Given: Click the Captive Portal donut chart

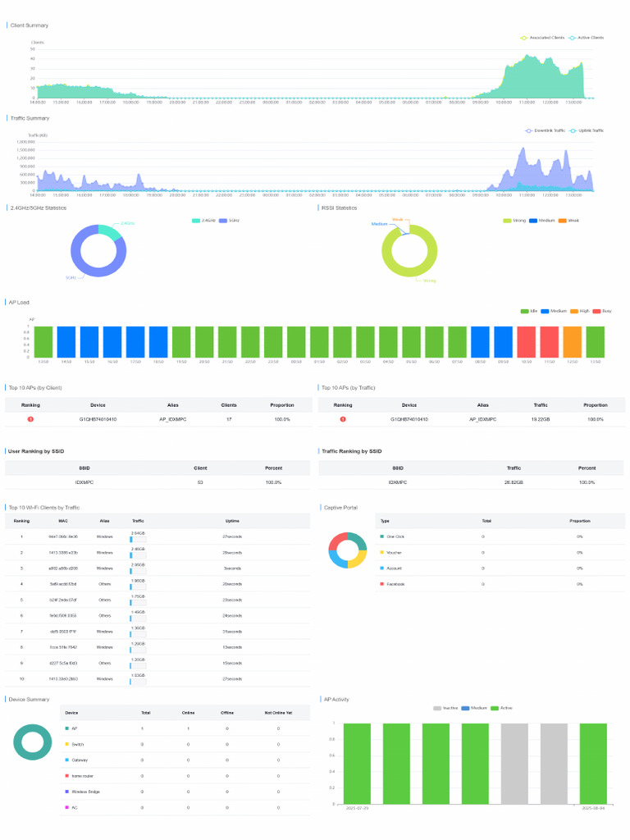Looking at the screenshot, I should coord(348,550).
